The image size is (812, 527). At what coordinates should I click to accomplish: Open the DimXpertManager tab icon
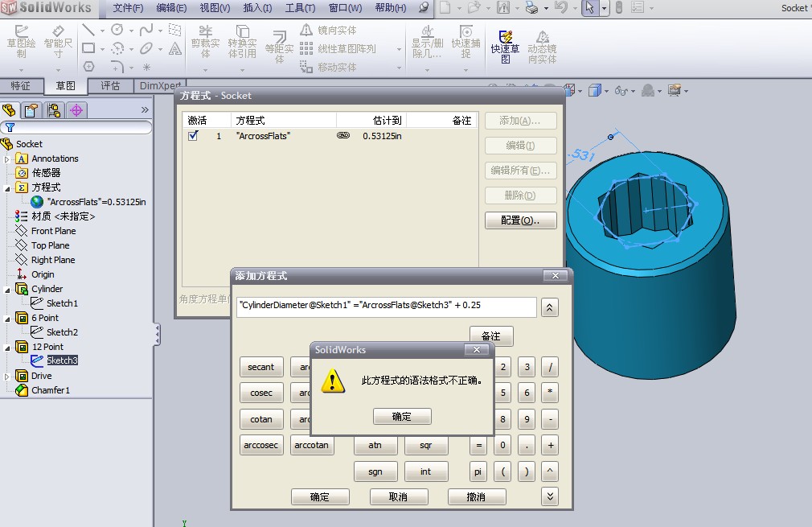(x=76, y=110)
